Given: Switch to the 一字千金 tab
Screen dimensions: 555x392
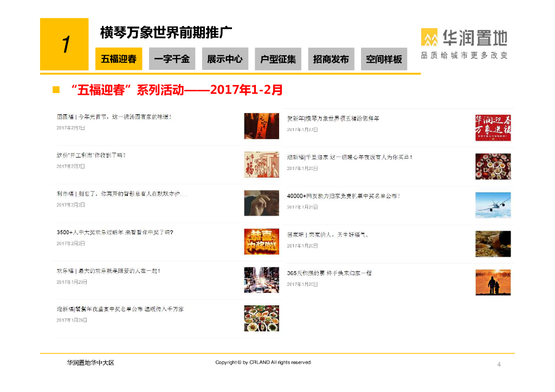Looking at the screenshot, I should click(172, 58).
